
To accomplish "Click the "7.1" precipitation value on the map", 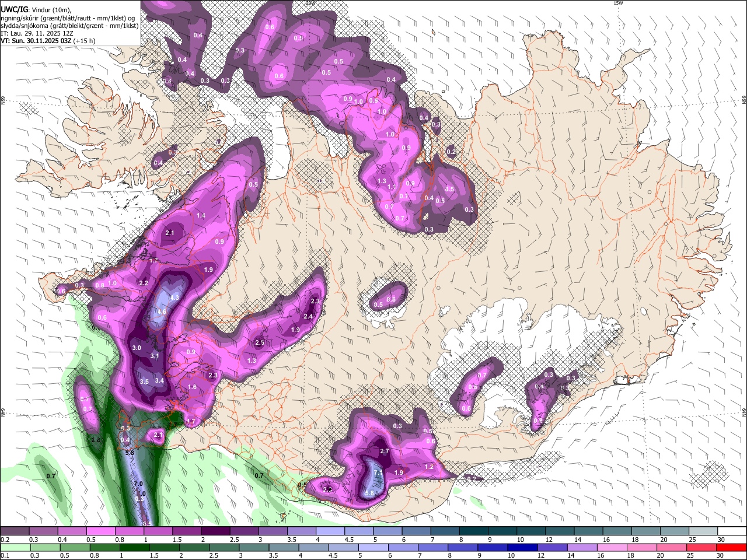I will point(378,473).
